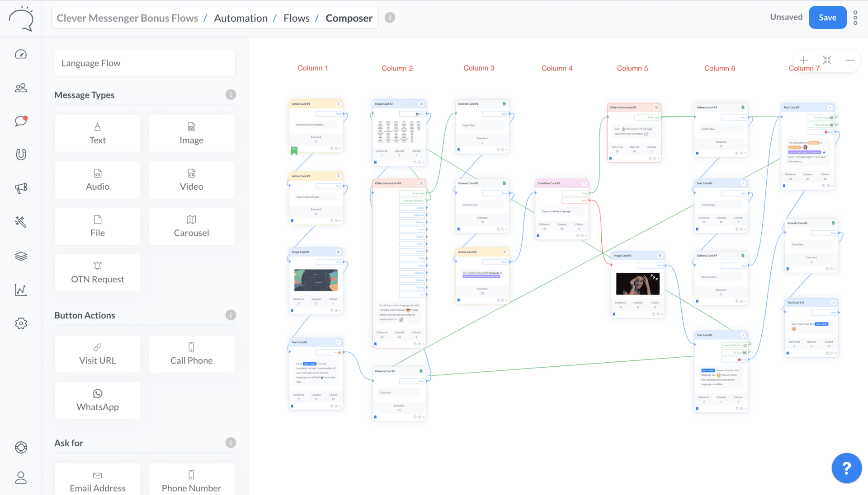Image resolution: width=868 pixels, height=495 pixels.
Task: Toggle the bookmark on Gsheets Card #5
Action: coord(376,417)
